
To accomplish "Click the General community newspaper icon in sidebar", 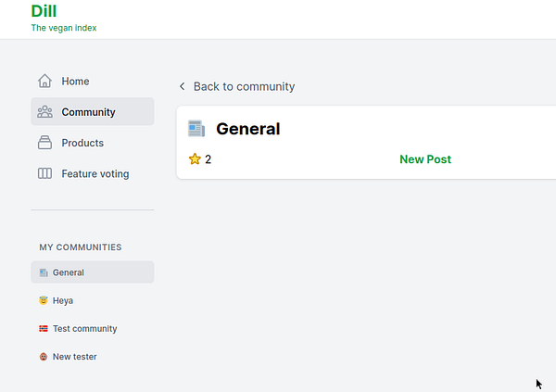I will (44, 272).
